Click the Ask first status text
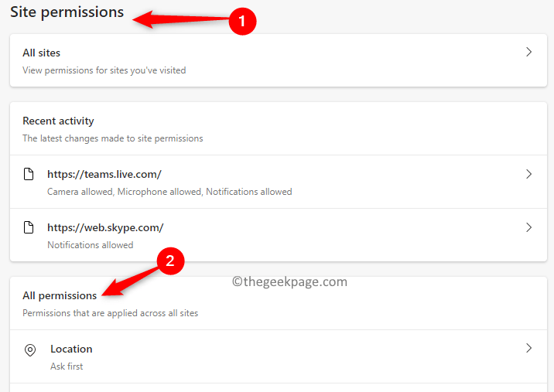Screen dimensions: 554x392 pyautogui.click(x=67, y=366)
